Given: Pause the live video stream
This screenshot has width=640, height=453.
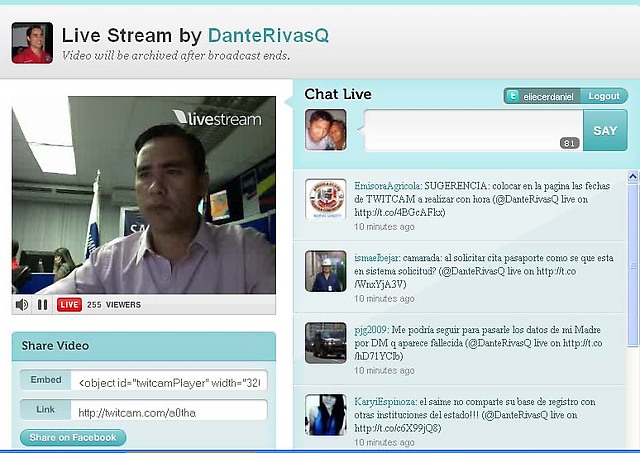Looking at the screenshot, I should [42, 304].
